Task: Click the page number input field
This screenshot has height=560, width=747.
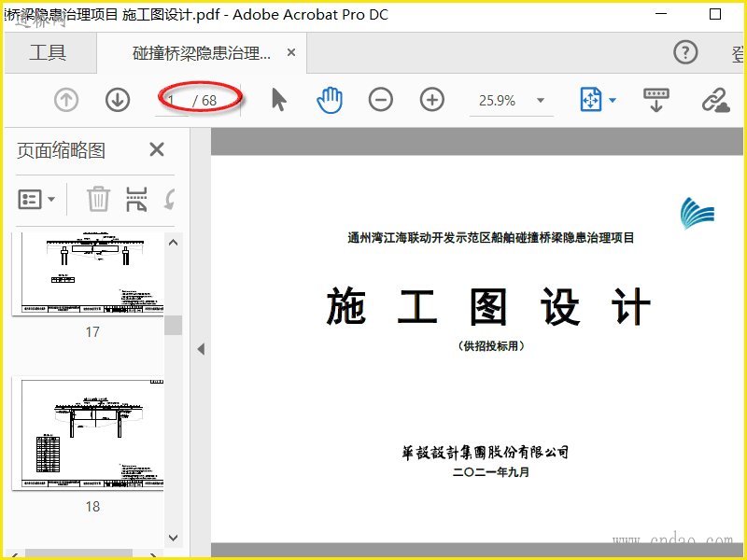Action: [173, 101]
